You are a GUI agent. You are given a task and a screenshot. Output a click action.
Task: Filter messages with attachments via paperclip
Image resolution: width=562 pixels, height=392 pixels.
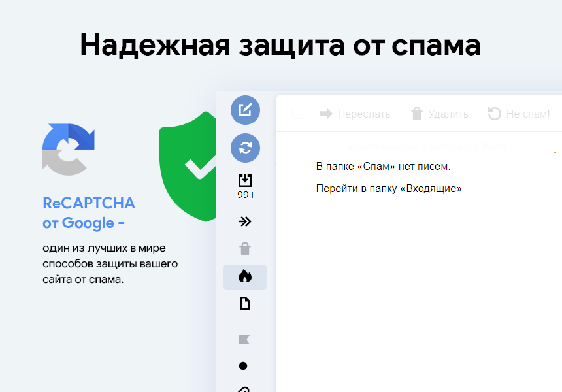244,388
